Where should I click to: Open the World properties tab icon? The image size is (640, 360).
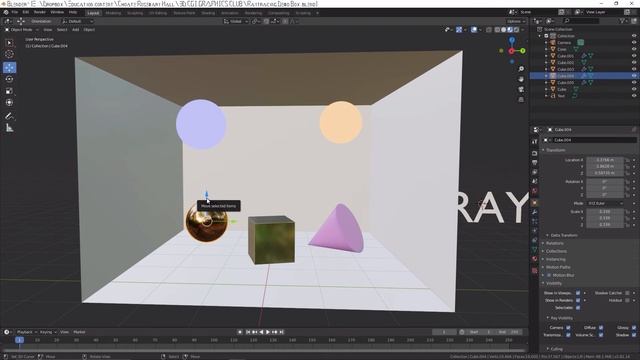535,191
